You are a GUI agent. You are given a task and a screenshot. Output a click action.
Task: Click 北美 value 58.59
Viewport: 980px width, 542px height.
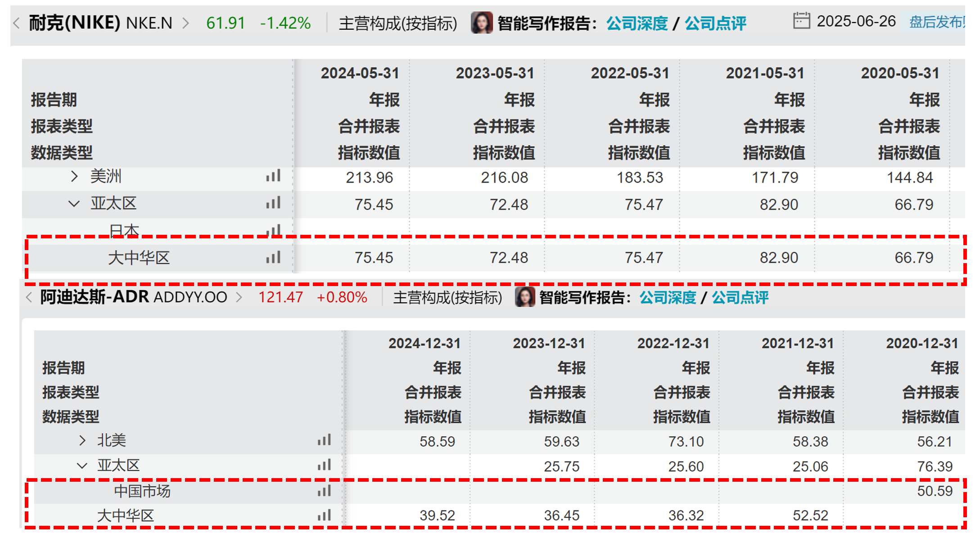(x=437, y=441)
